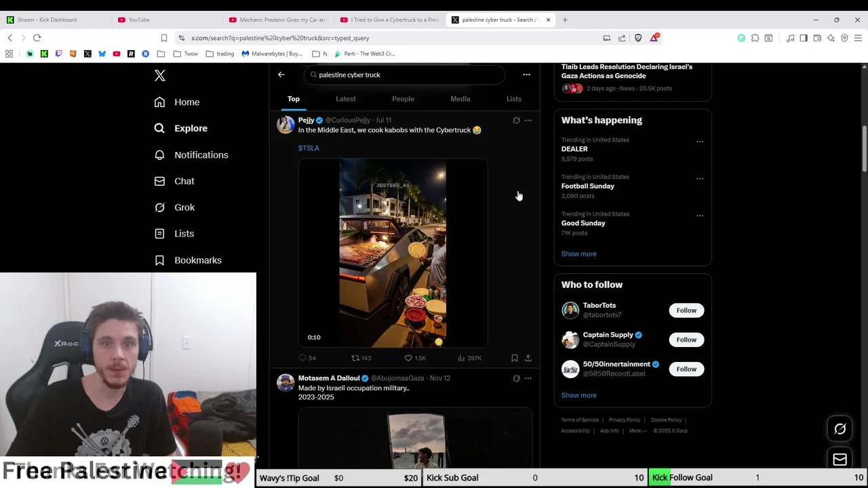This screenshot has height=488, width=868.
Task: Select the Top results tab
Action: 294,99
